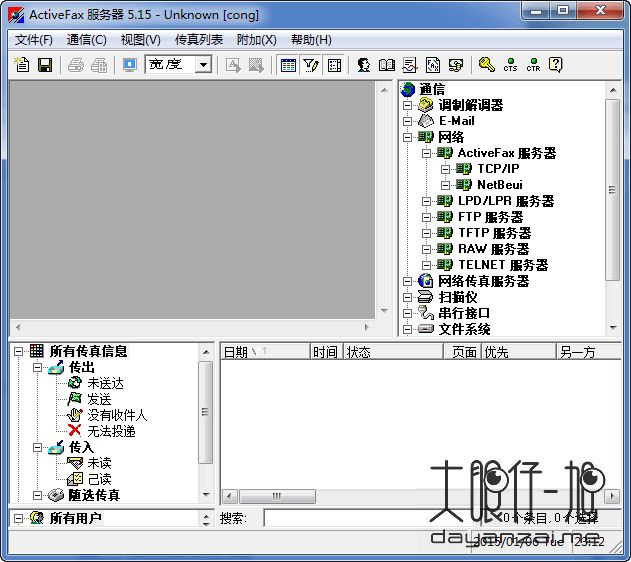Click the blue monitor preview icon
631x562 pixels.
point(130,65)
